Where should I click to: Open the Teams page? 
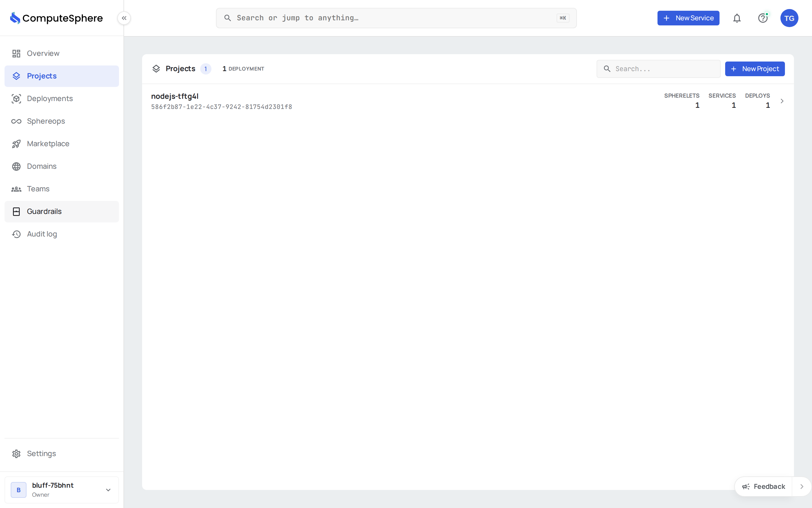(62, 189)
